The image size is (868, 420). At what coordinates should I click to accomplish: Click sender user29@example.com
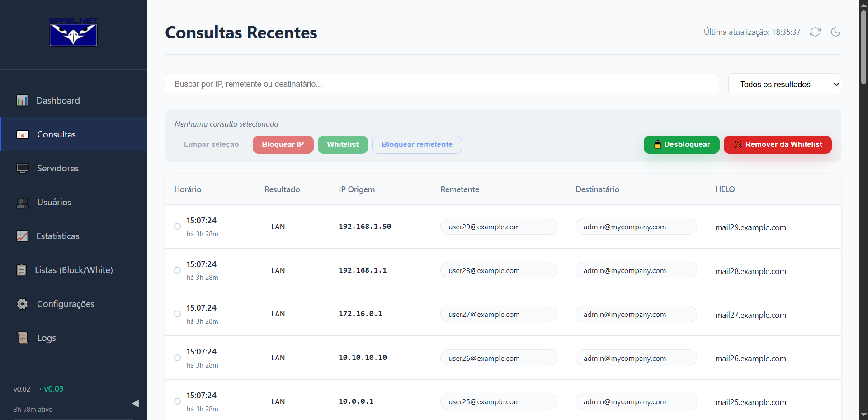click(499, 227)
